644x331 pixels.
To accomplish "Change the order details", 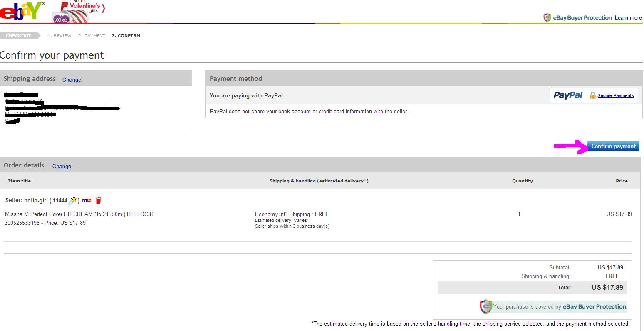I will pyautogui.click(x=62, y=167).
